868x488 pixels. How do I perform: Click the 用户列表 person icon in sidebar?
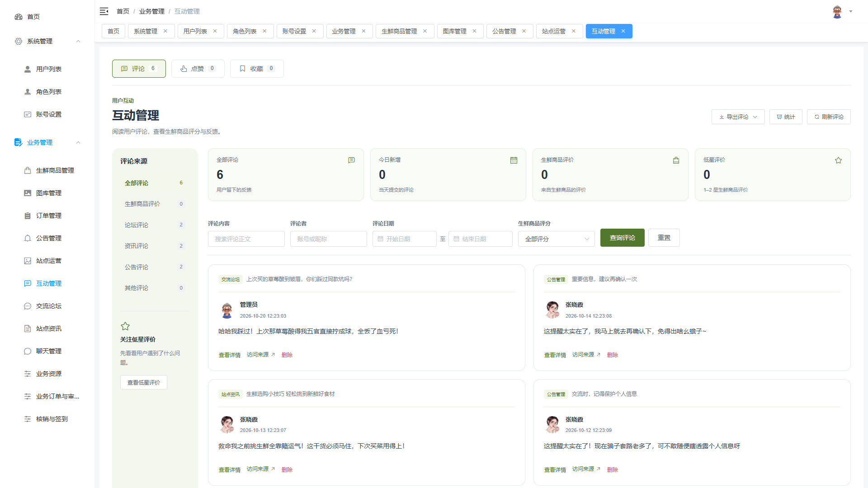click(x=28, y=69)
